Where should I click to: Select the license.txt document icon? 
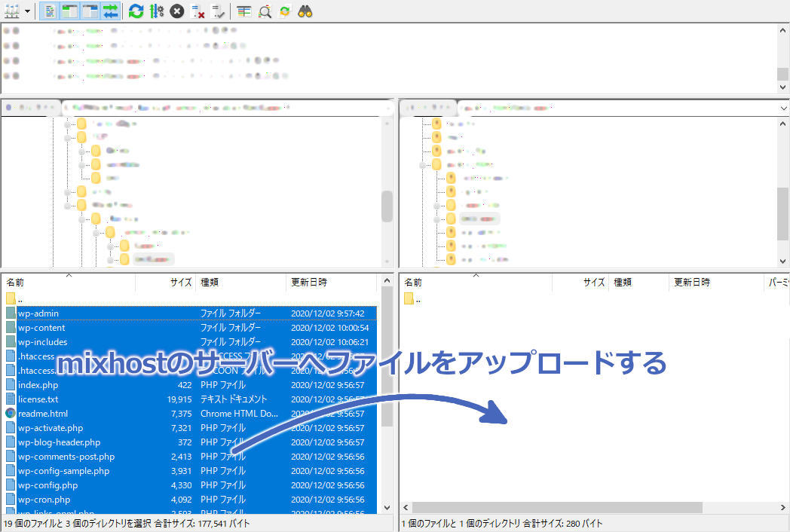click(11, 399)
